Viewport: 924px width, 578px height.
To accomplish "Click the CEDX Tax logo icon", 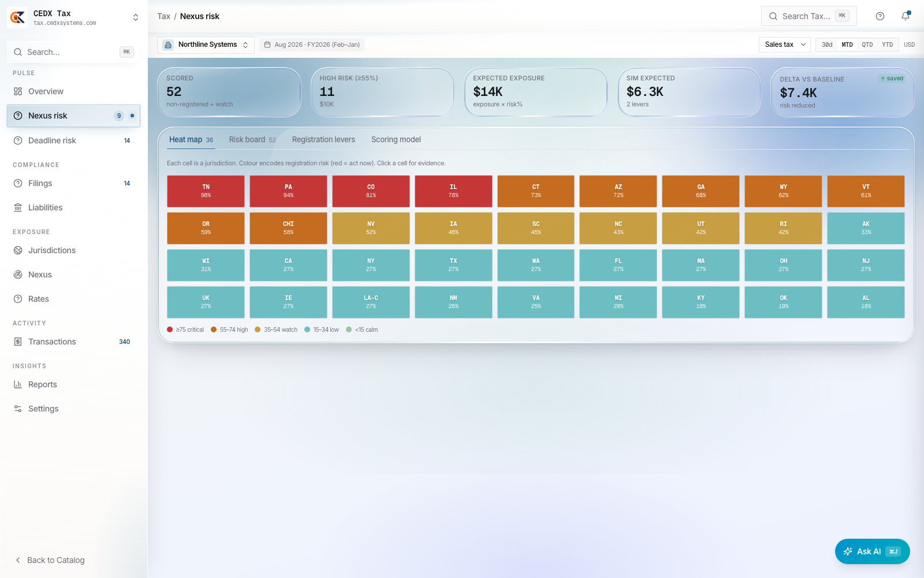I will tap(17, 17).
